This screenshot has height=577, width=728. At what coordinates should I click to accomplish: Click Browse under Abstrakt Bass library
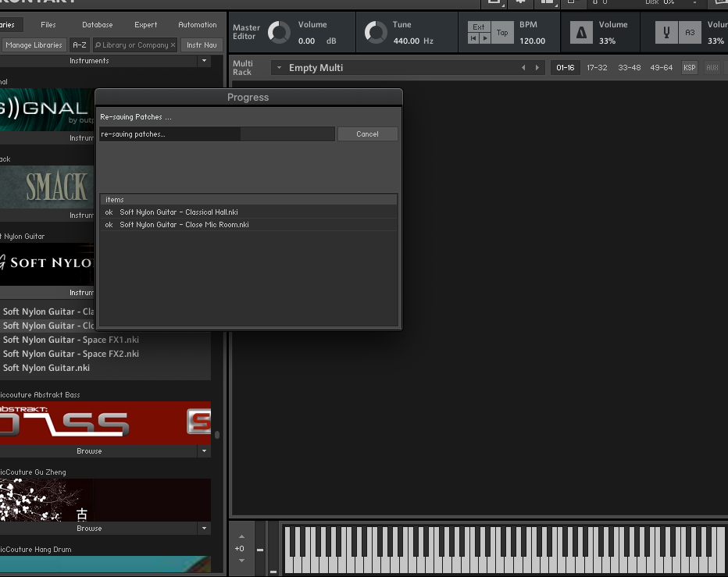(89, 451)
